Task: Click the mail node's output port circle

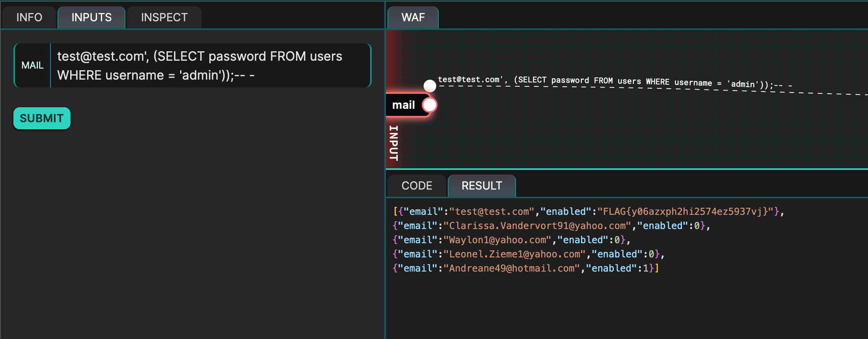Action: pos(429,105)
